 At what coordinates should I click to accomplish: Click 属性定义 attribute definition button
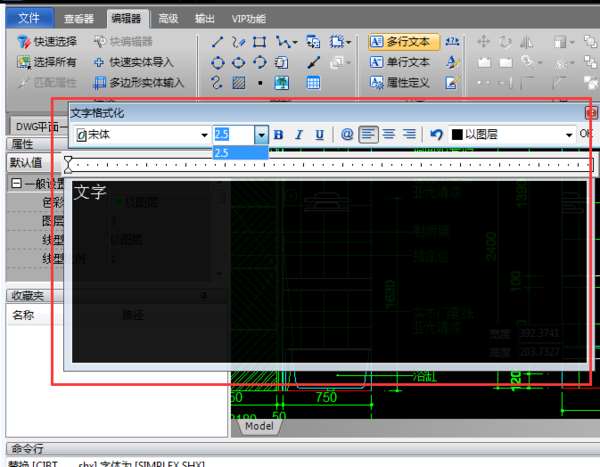pos(400,82)
